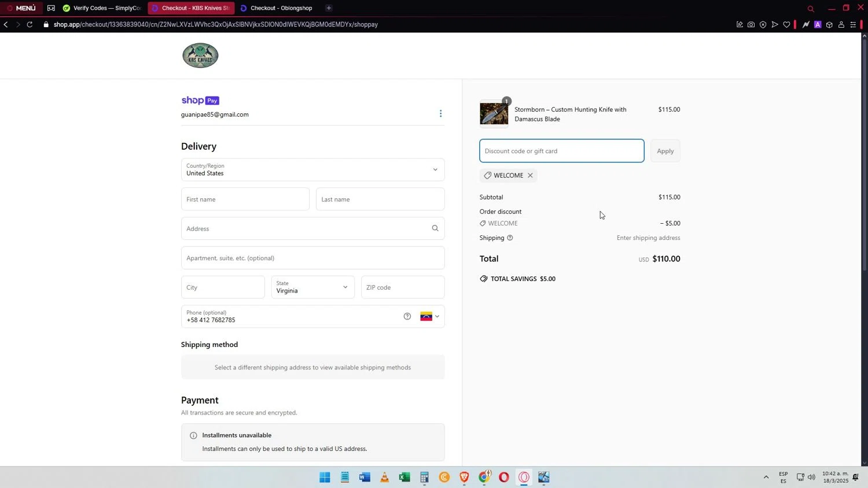Open the ESP keyboard language switcher
The image size is (868, 488).
(783, 477)
